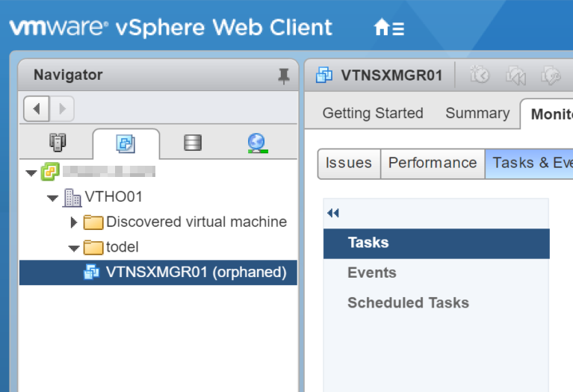The height and width of the screenshot is (392, 573).
Task: Switch to Getting Started tab
Action: click(x=373, y=113)
